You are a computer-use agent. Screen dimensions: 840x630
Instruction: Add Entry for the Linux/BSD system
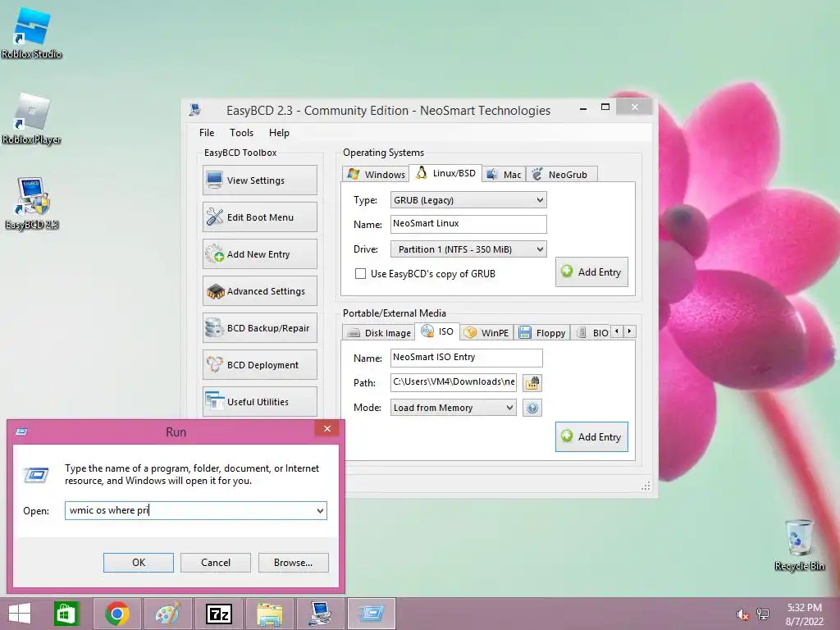pos(591,272)
